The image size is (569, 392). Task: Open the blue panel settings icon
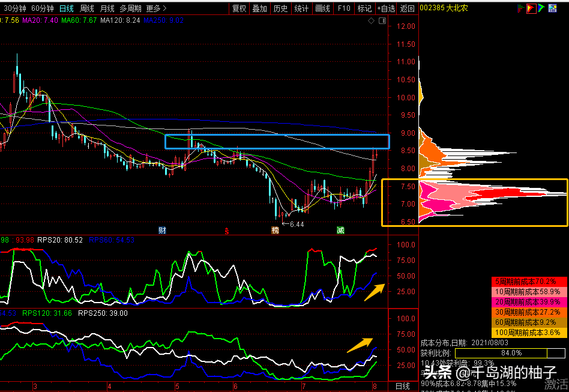(x=553, y=8)
